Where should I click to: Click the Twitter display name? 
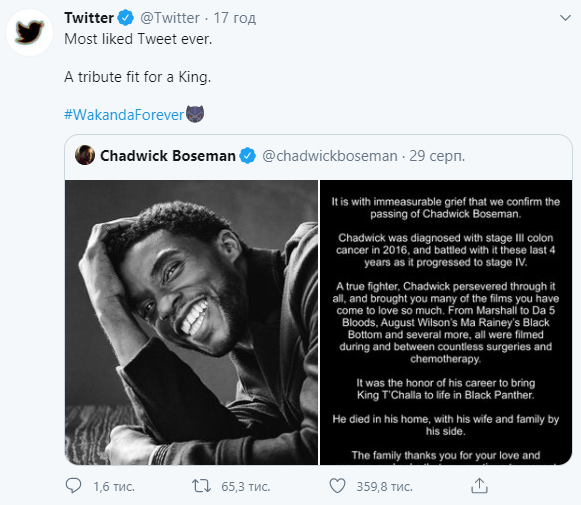[x=89, y=18]
